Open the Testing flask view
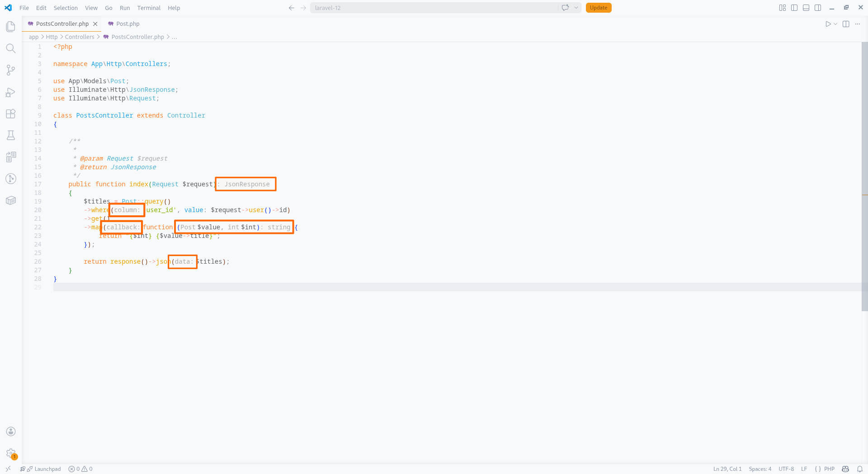Viewport: 868px width, 474px height. [11, 135]
